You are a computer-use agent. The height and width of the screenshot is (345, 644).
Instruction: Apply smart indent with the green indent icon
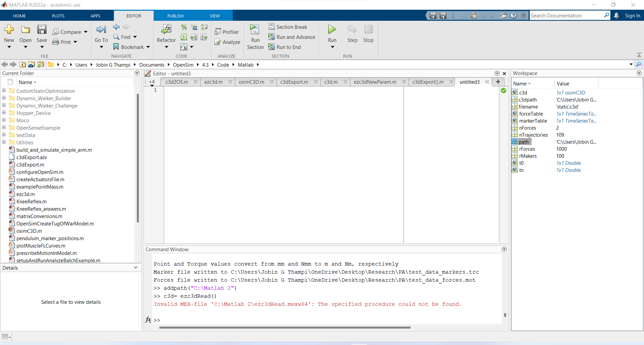tap(184, 38)
